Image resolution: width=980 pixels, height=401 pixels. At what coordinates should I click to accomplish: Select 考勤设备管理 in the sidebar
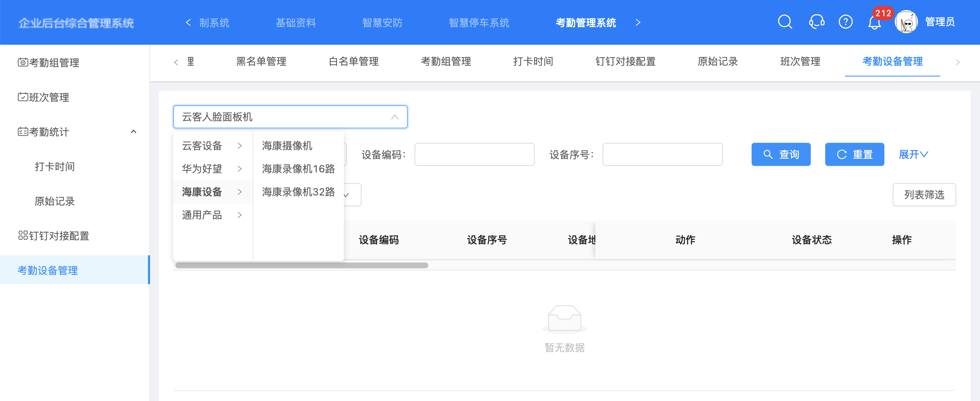(x=75, y=270)
